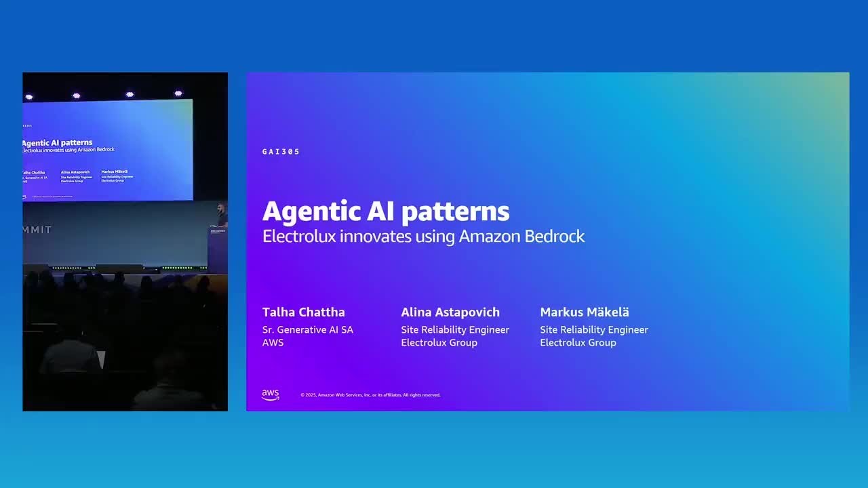Click the 'AWS' affiliation under Talha Chattha
The width and height of the screenshot is (868, 488).
click(273, 343)
